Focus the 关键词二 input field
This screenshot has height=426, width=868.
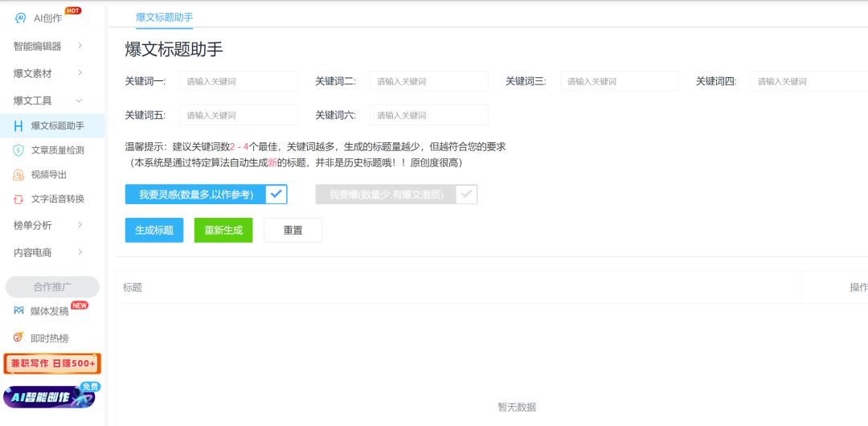[x=429, y=81]
